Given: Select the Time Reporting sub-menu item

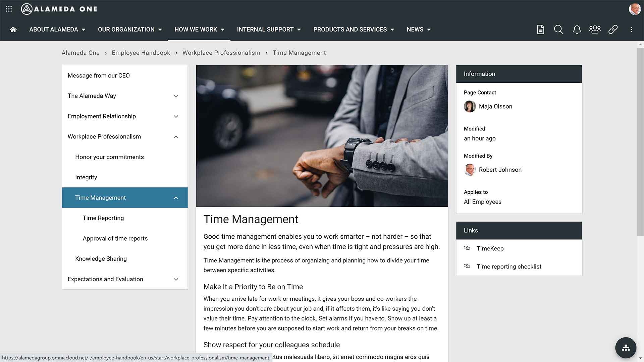Looking at the screenshot, I should [103, 218].
